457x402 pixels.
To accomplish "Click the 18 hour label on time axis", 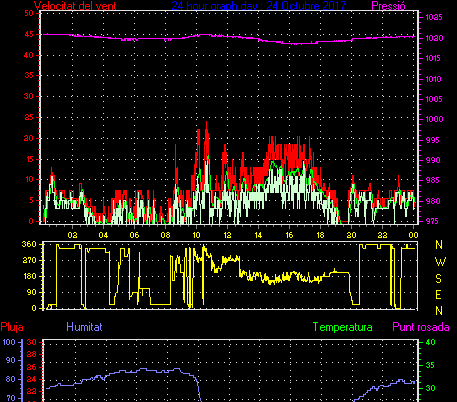I will [320, 235].
